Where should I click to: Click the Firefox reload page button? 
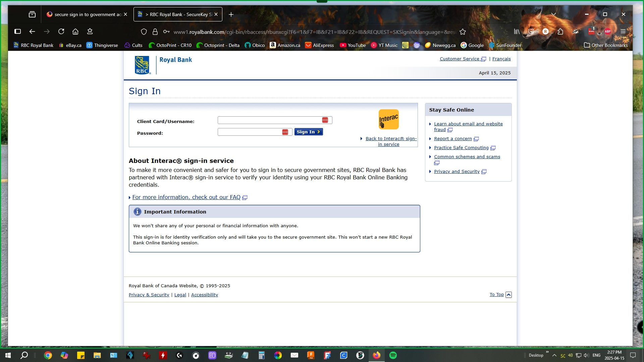[61, 32]
